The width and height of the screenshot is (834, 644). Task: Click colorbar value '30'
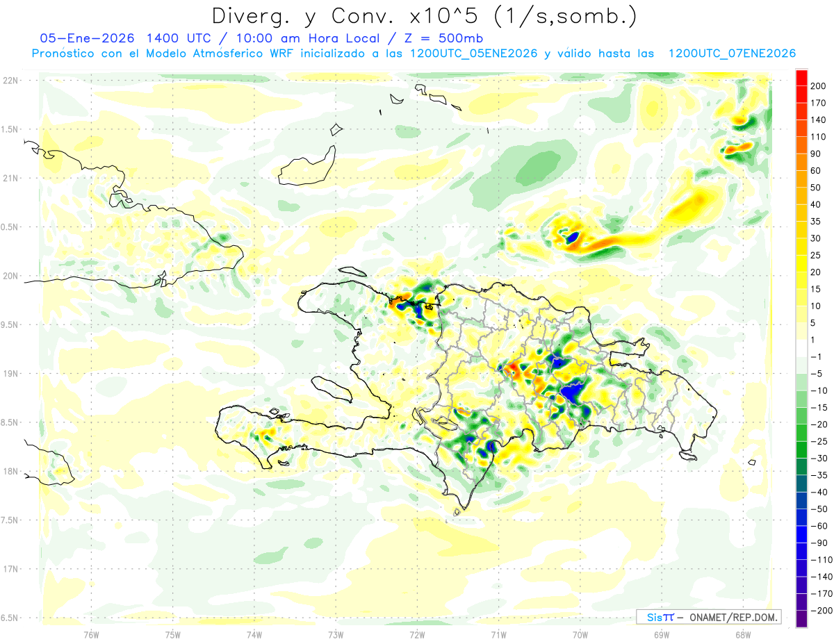click(816, 238)
